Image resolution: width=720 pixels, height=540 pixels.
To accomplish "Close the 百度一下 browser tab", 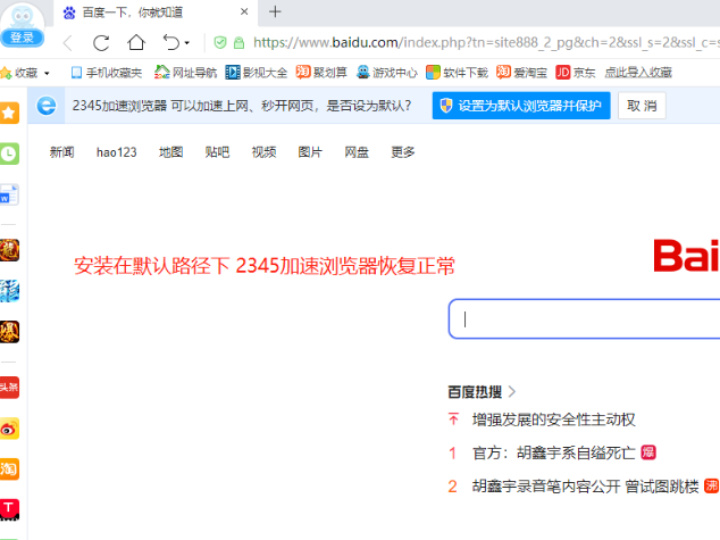I will pos(244,12).
